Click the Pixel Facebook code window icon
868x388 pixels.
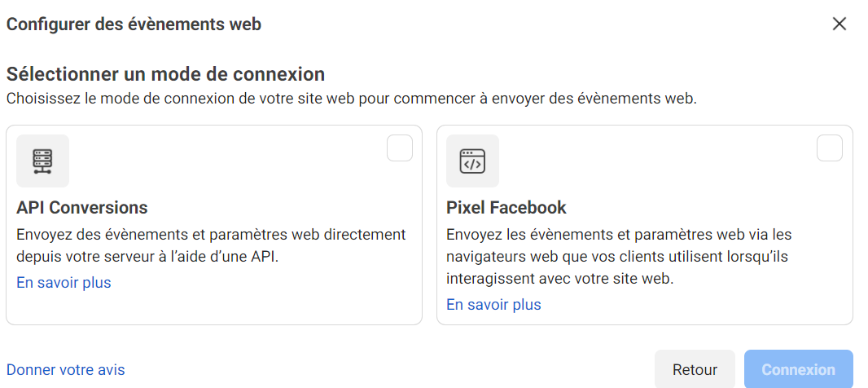point(472,161)
